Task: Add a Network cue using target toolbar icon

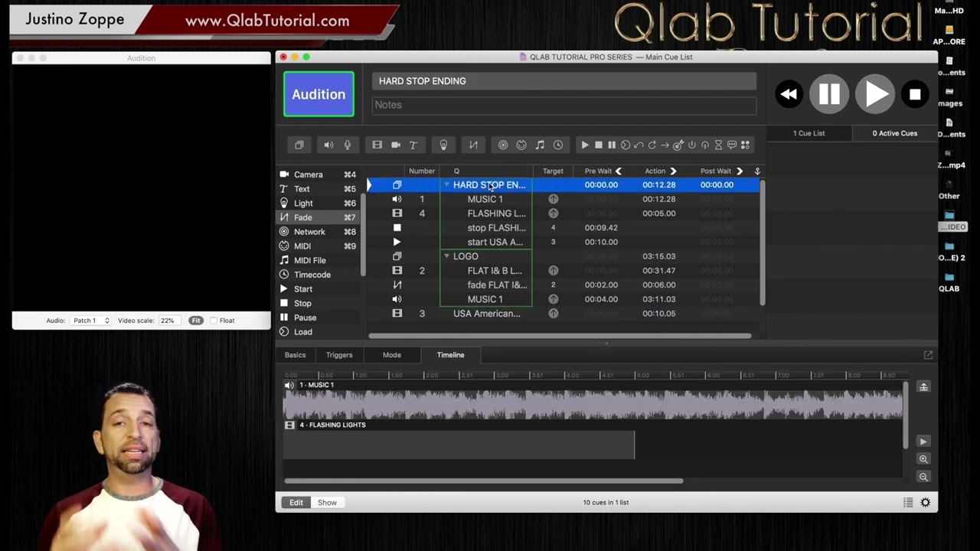Action: [503, 145]
